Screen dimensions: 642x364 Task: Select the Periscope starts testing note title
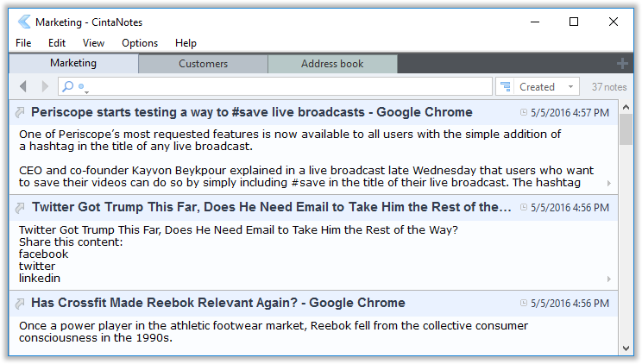tap(252, 112)
